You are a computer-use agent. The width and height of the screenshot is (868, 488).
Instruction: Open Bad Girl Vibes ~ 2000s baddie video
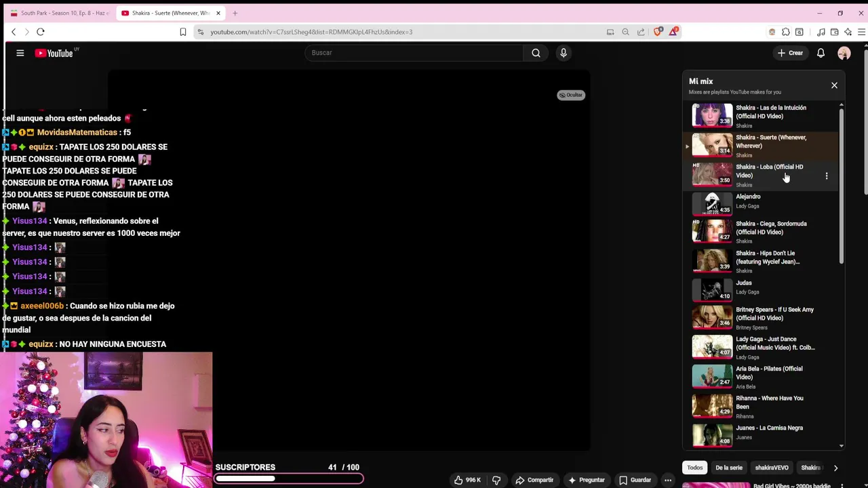point(791,485)
